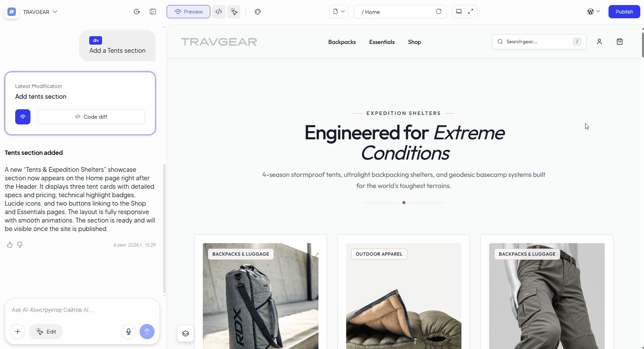The width and height of the screenshot is (644, 349).
Task: Expand the page selector dropdown
Action: point(339,11)
